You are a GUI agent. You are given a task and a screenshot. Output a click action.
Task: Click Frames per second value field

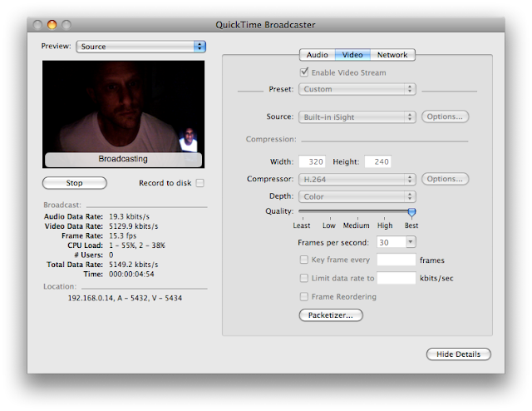point(392,242)
